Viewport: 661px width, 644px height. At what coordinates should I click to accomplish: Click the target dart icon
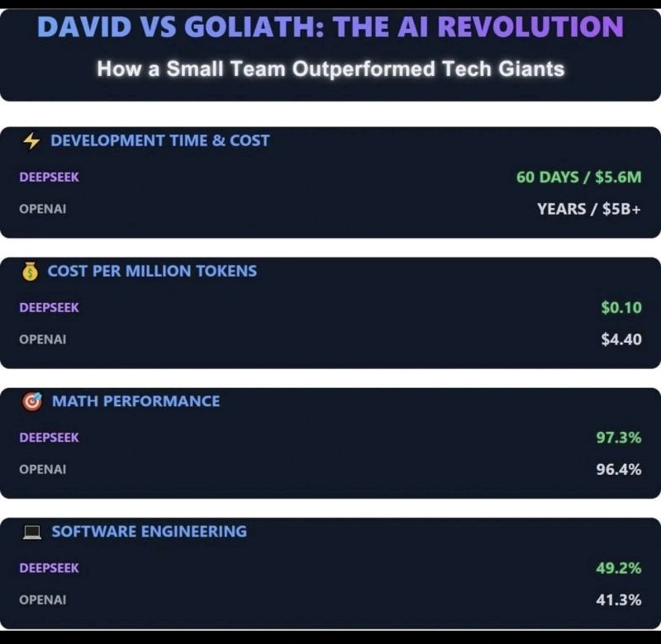(32, 401)
